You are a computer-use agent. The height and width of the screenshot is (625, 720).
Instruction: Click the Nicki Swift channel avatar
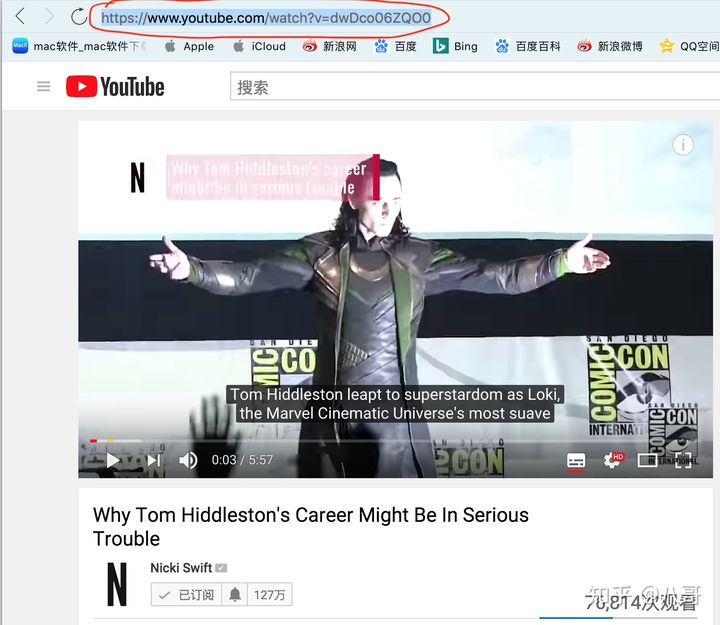pyautogui.click(x=117, y=584)
